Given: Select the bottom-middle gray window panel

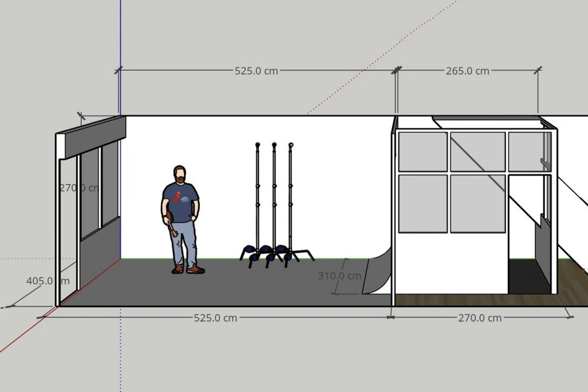Looking at the screenshot, I should 478,203.
